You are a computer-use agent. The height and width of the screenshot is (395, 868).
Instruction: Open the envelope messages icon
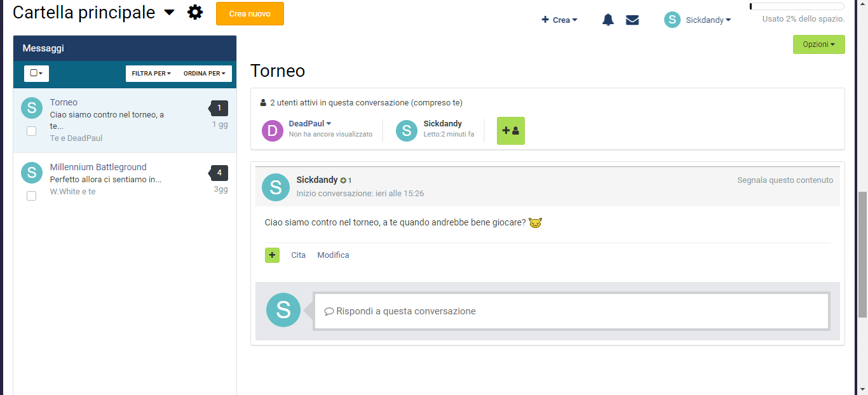point(632,20)
